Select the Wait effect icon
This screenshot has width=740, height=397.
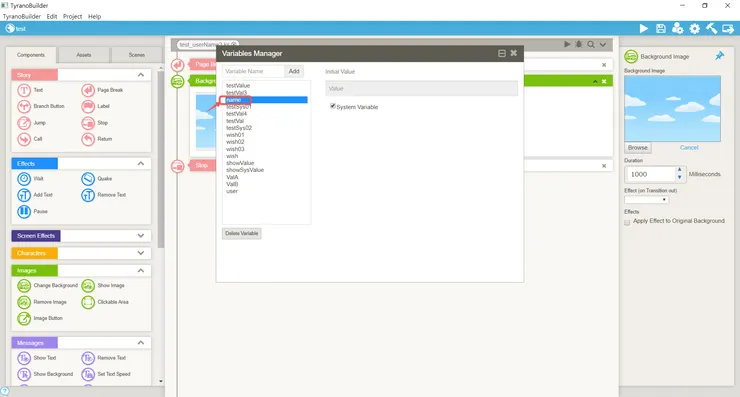click(x=24, y=178)
